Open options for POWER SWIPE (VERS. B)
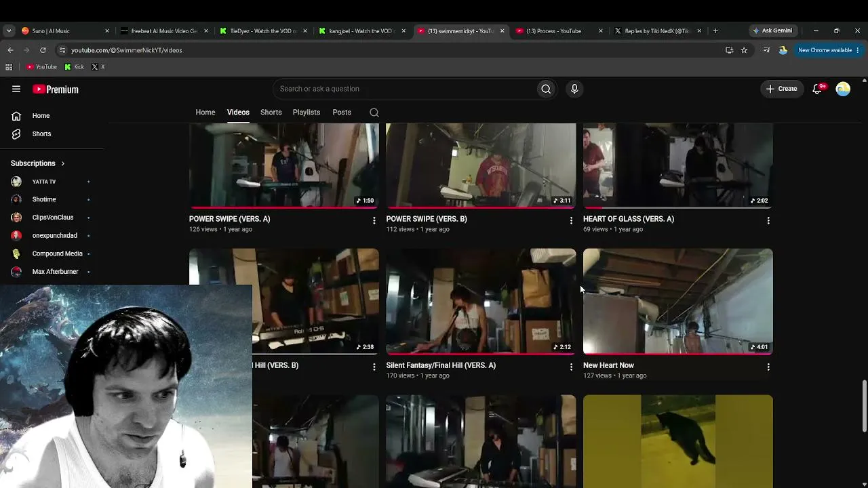868x488 pixels. (x=571, y=220)
